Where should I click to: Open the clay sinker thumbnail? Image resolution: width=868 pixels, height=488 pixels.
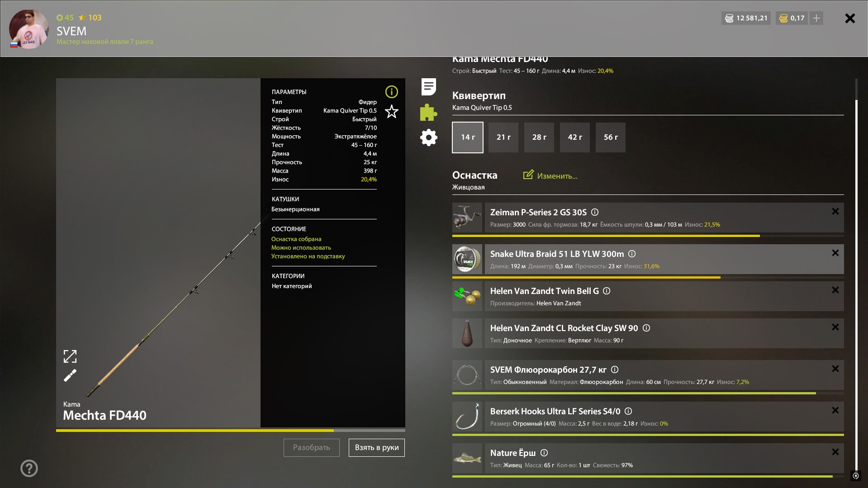467,333
